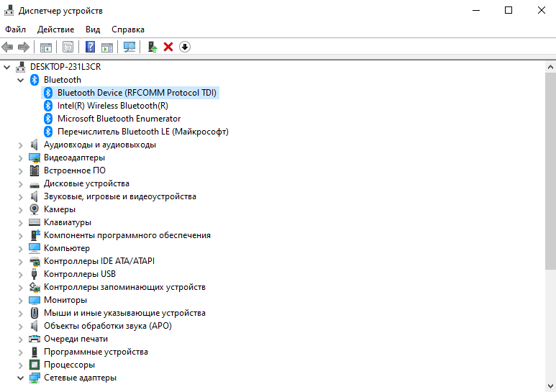Screen dimensions: 556x392
Task: Expand Контроллеры IDE ATA/ATAPI
Action: click(21, 262)
